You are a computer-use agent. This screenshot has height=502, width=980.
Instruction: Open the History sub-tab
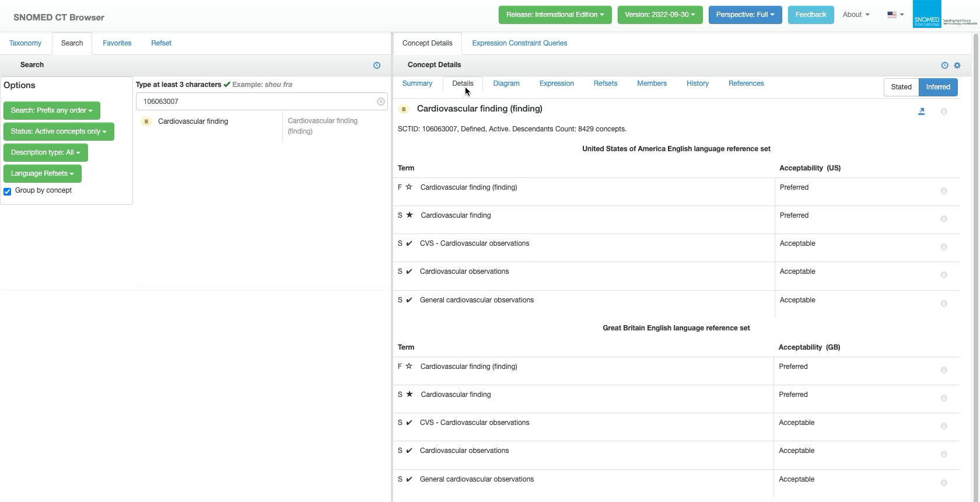coord(697,83)
